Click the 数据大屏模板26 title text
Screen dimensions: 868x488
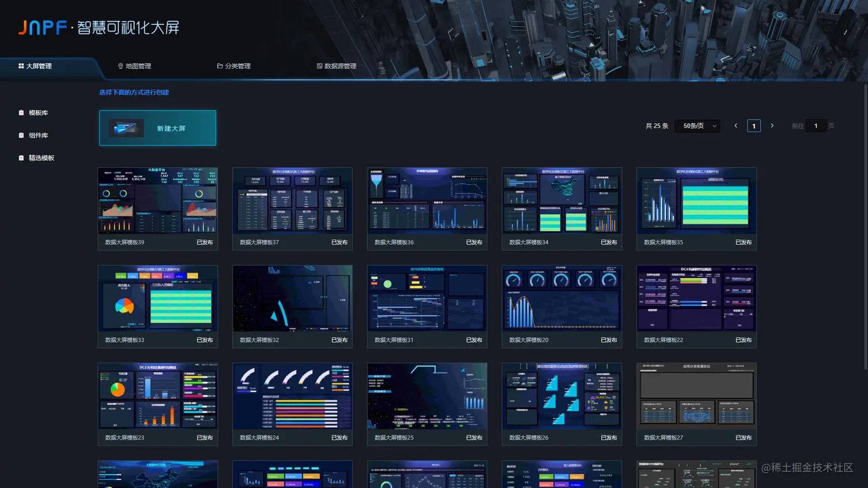(x=529, y=437)
